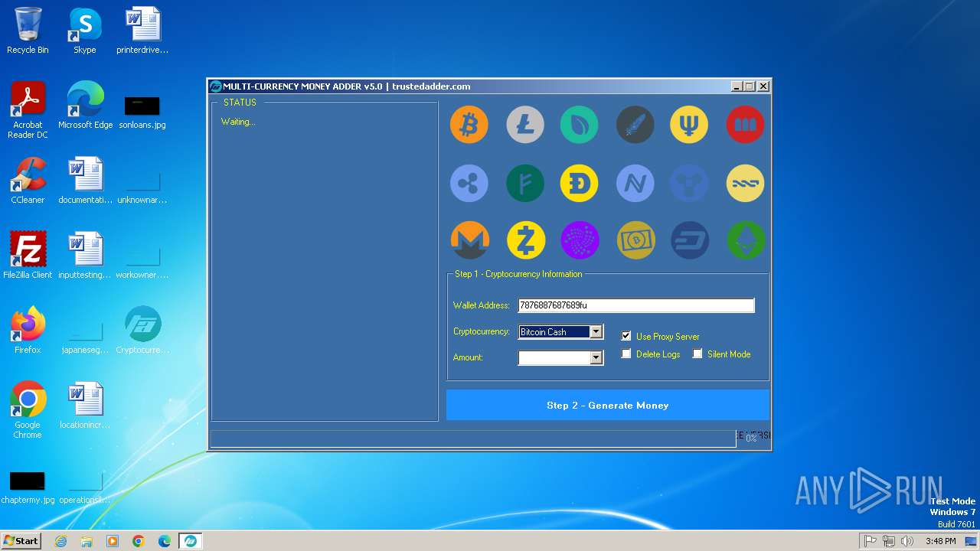Enable the Delete Logs checkbox
This screenshot has width=980, height=551.
click(626, 354)
